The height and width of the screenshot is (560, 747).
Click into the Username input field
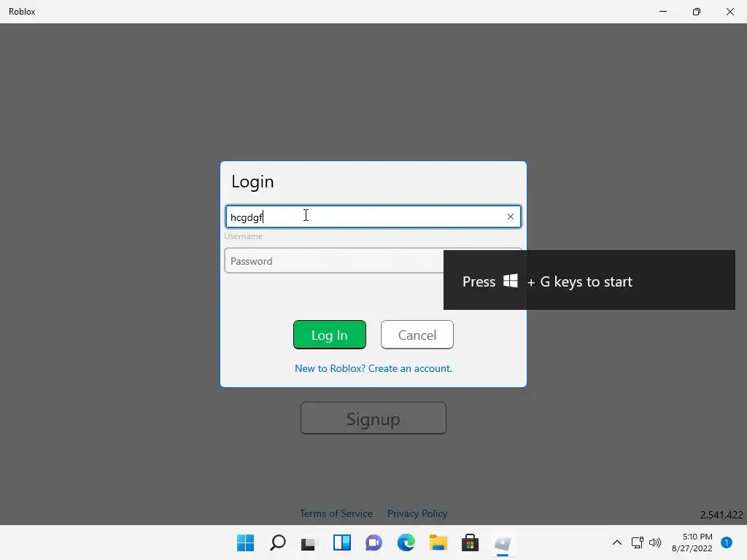[373, 217]
